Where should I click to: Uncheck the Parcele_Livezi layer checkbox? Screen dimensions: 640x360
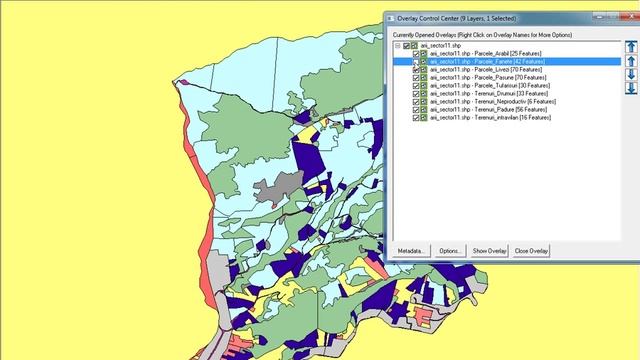coord(416,70)
